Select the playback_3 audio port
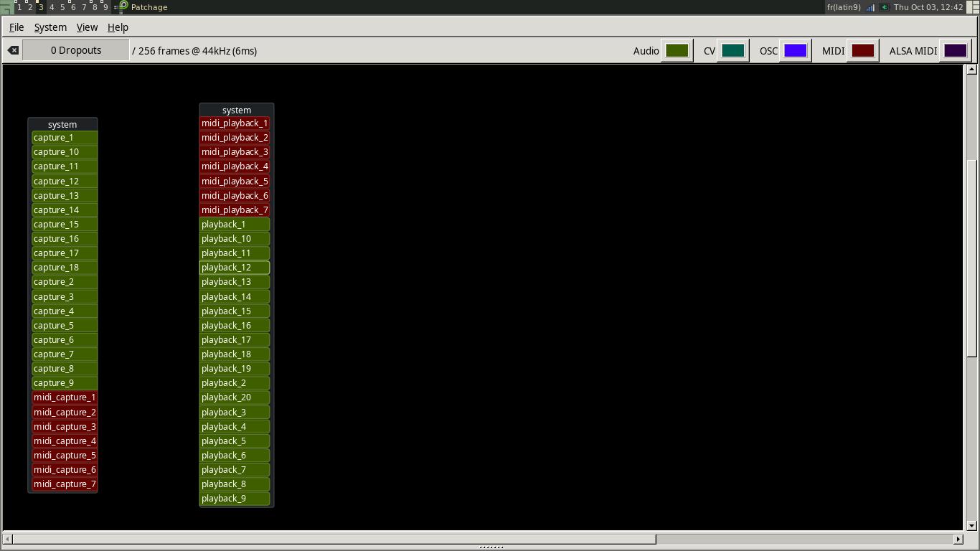Screen dimensions: 980x551 (x=235, y=412)
